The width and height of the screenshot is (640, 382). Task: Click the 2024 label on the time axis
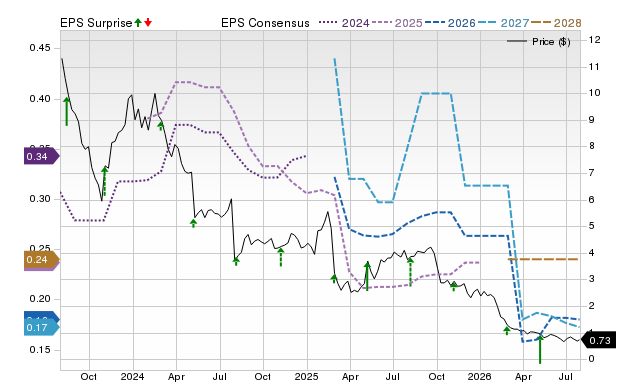pos(132,376)
